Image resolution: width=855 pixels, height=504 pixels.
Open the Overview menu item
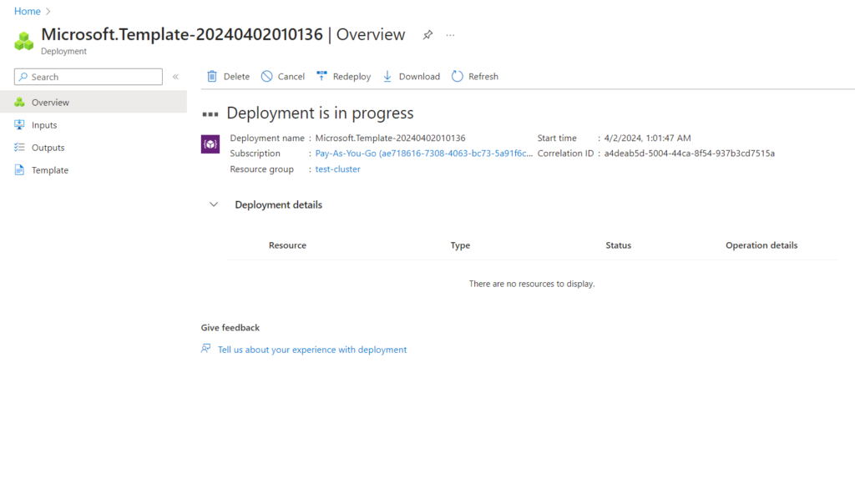pyautogui.click(x=94, y=102)
